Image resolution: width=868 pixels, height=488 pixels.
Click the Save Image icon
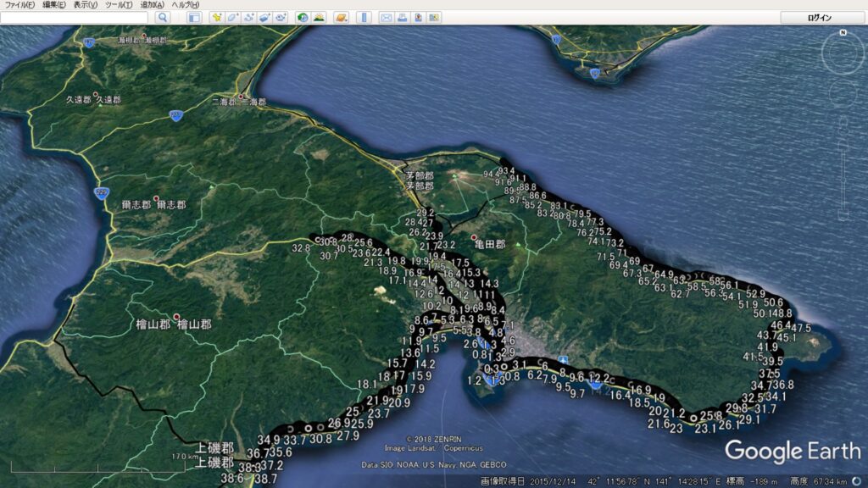(418, 17)
